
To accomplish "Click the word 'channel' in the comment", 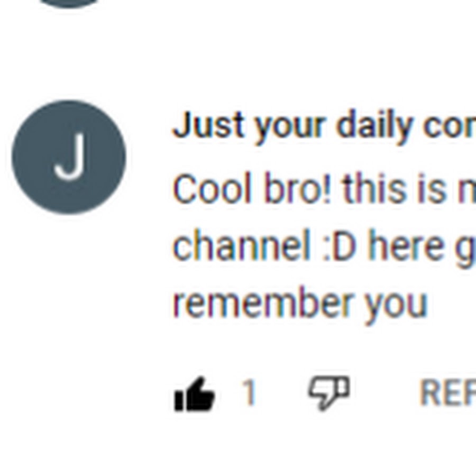I will pyautogui.click(x=242, y=245).
